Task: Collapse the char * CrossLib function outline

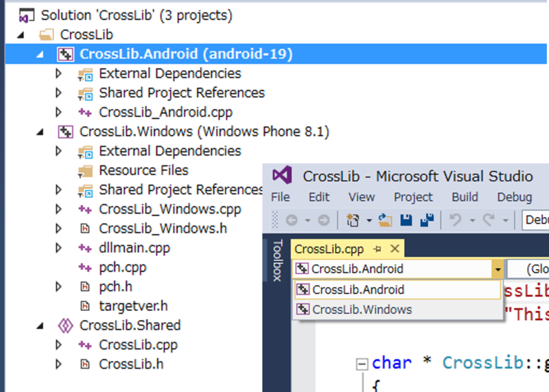Action: (362, 364)
